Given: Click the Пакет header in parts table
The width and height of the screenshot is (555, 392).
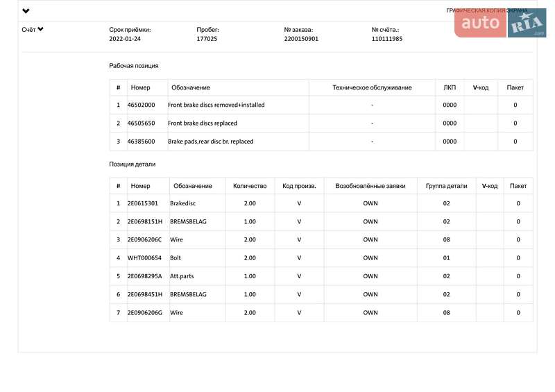Looking at the screenshot, I should click(518, 186).
